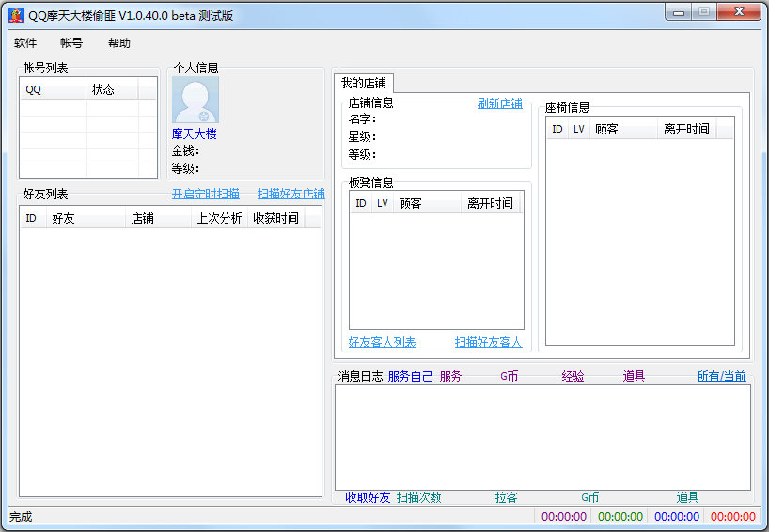The width and height of the screenshot is (769, 532).
Task: Click the 扫描好友店铺 link
Action: pos(291,194)
